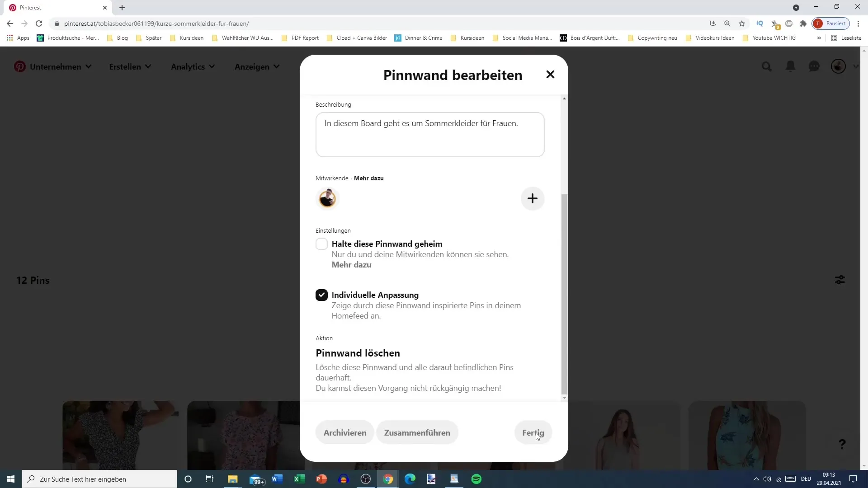Go back in browser history
The image size is (868, 488).
[10, 23]
